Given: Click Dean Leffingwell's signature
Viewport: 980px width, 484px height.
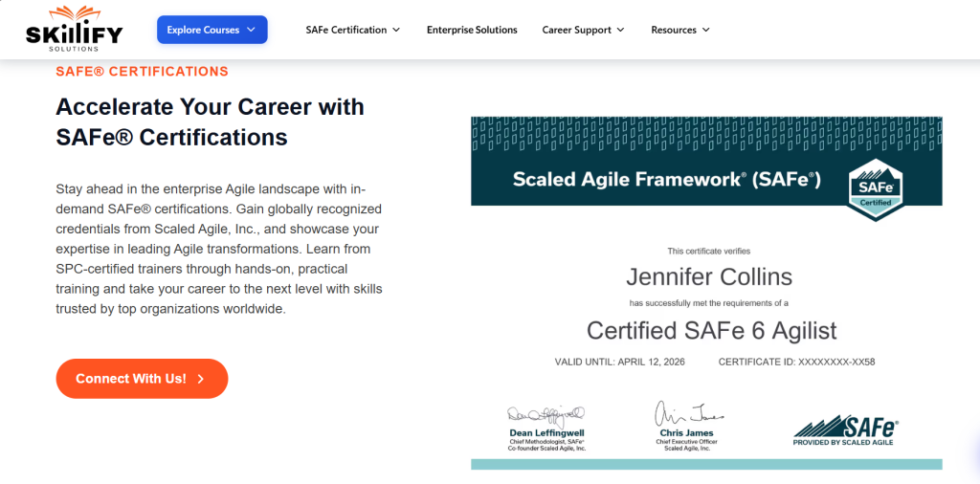Looking at the screenshot, I should (x=546, y=414).
